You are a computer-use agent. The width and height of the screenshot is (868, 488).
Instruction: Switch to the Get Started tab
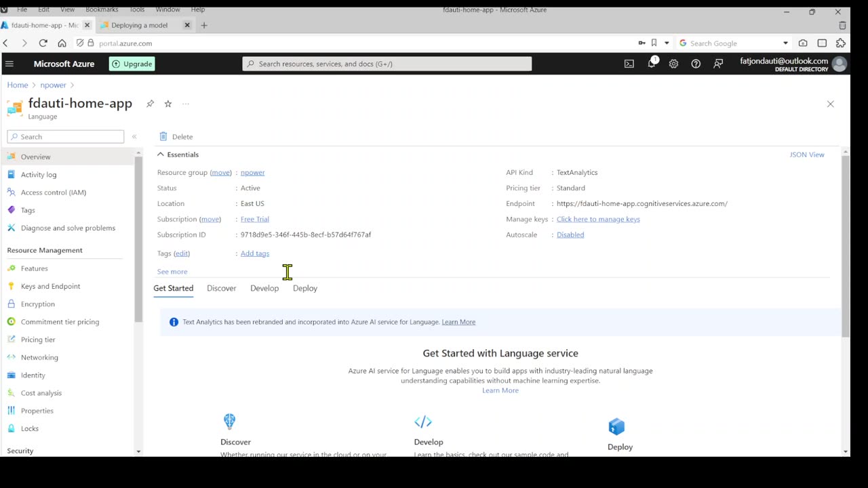(x=173, y=288)
